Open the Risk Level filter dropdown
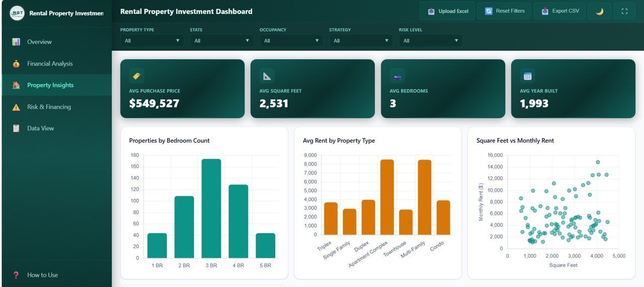 point(430,41)
